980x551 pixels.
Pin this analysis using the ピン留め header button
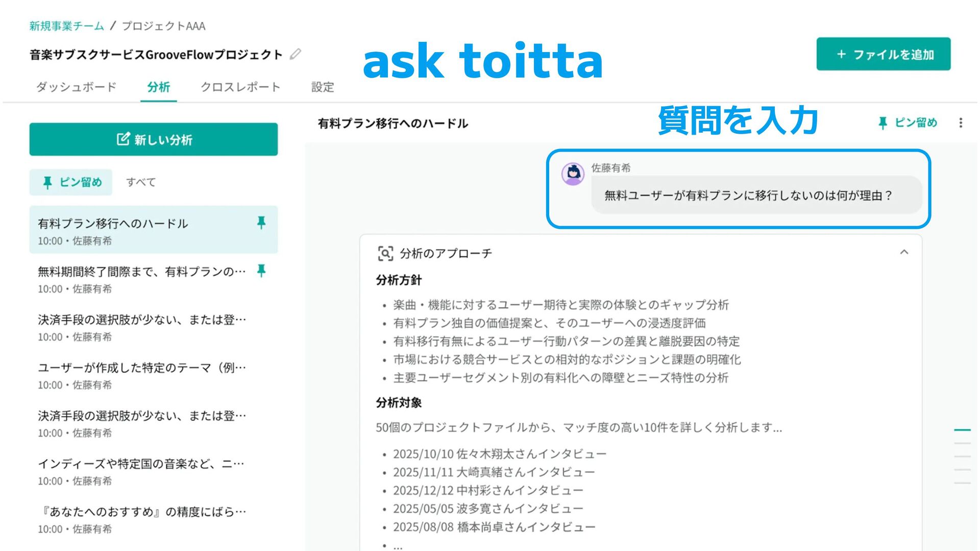(x=908, y=123)
